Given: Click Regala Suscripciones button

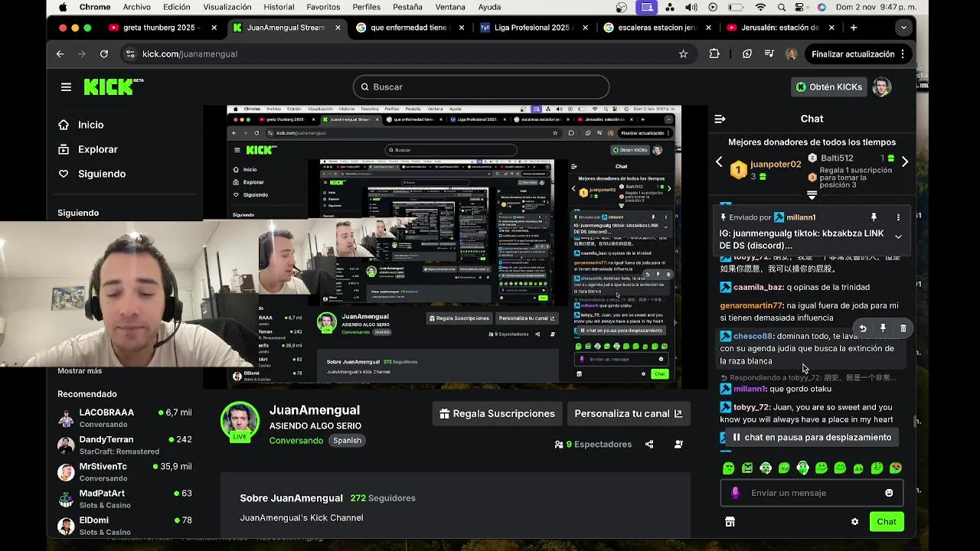Looking at the screenshot, I should pos(498,413).
